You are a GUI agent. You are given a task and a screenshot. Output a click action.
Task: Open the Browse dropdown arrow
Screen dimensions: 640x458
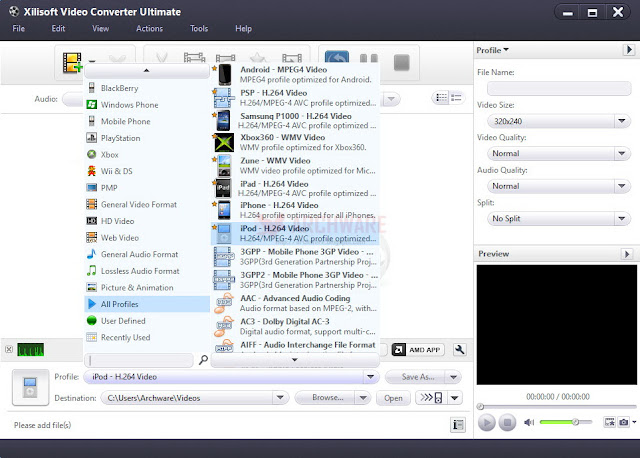pyautogui.click(x=363, y=398)
